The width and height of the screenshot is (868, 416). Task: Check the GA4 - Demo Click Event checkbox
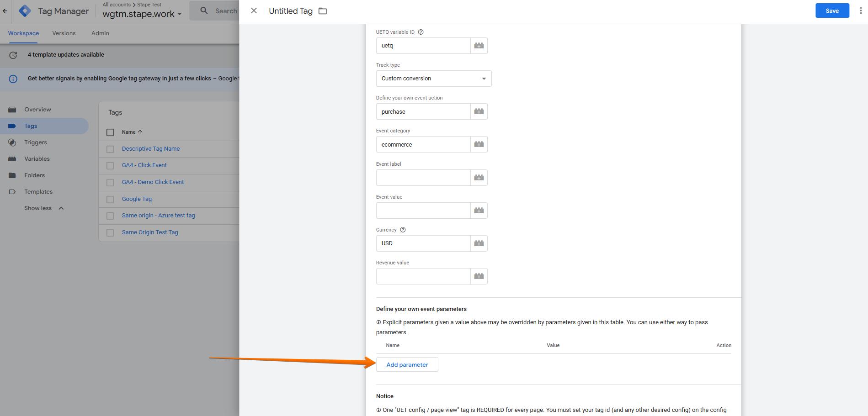(110, 182)
